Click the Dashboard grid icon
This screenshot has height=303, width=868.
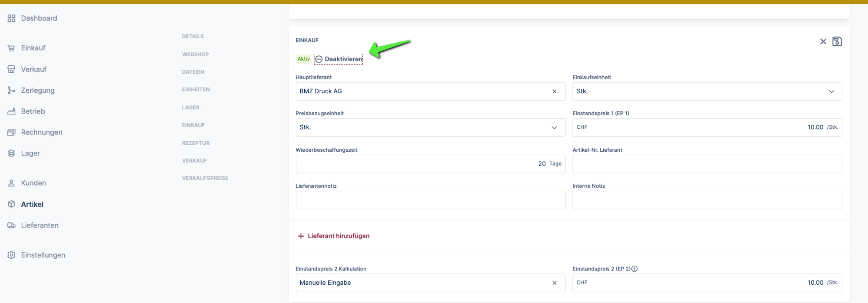(x=12, y=18)
